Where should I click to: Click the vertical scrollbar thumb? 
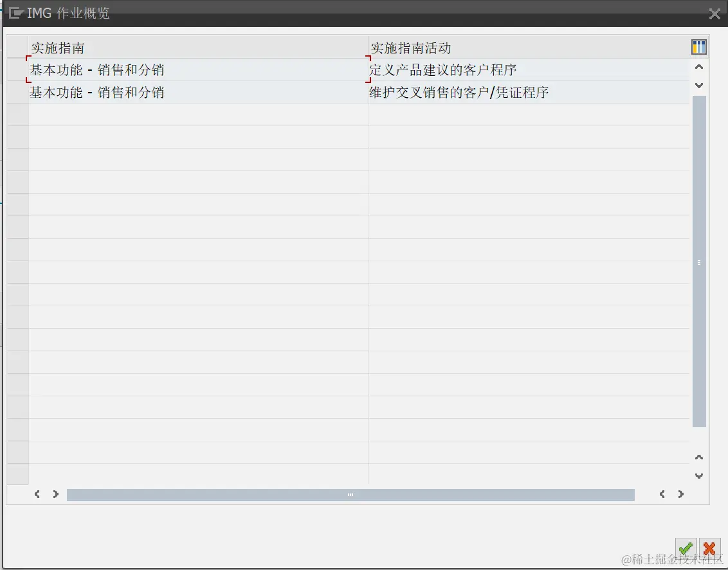(699, 262)
